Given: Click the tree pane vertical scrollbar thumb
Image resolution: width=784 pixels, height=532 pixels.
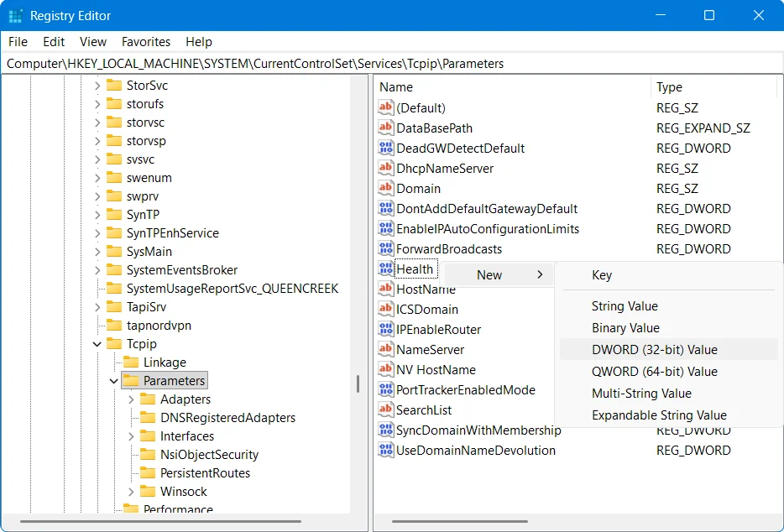Looking at the screenshot, I should [x=358, y=383].
